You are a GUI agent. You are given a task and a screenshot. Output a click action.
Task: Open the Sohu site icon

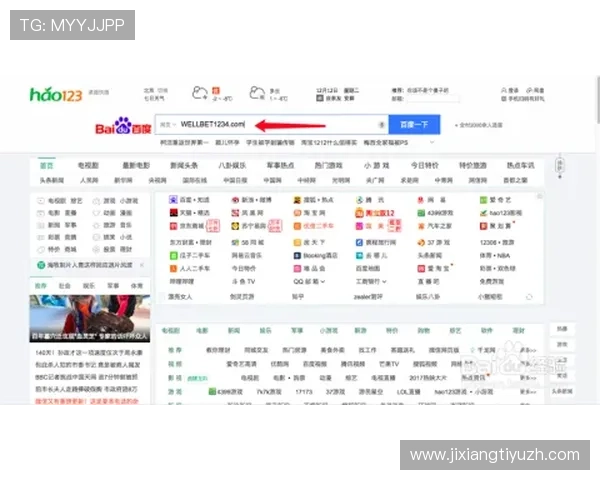297,200
